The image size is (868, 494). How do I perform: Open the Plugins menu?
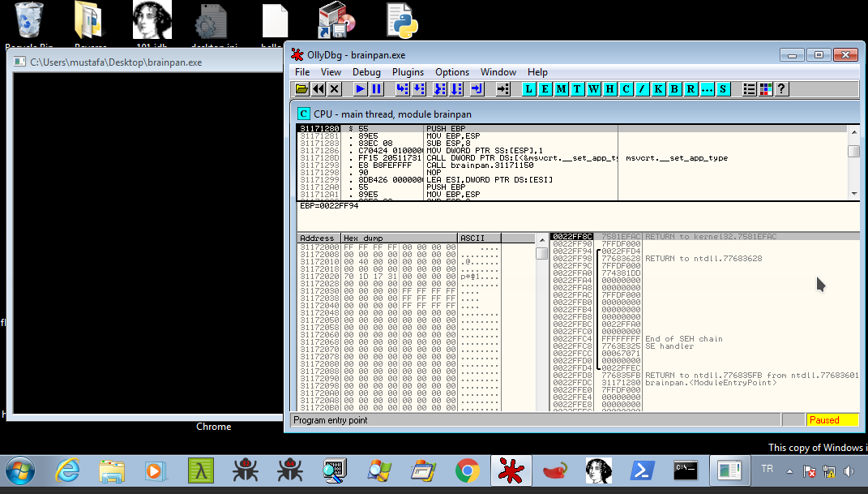point(408,72)
